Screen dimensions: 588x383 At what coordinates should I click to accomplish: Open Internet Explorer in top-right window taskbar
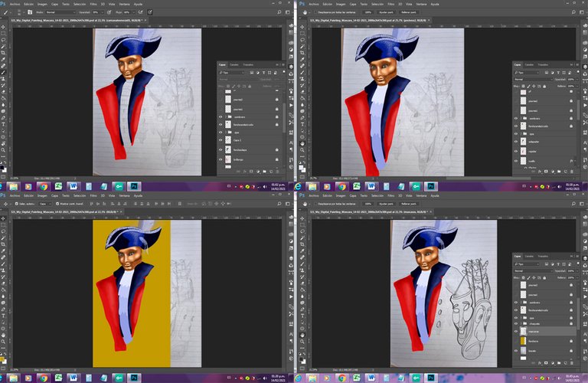[x=298, y=186]
